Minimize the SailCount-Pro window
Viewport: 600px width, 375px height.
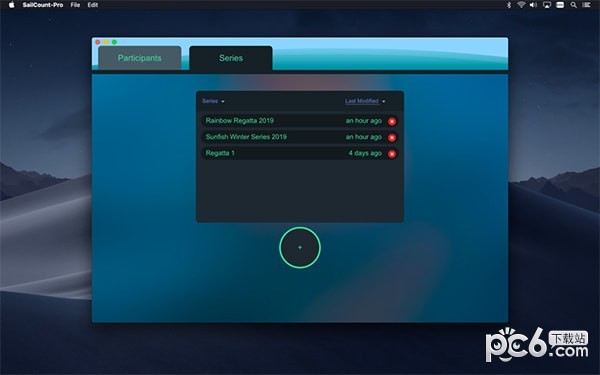(106, 42)
